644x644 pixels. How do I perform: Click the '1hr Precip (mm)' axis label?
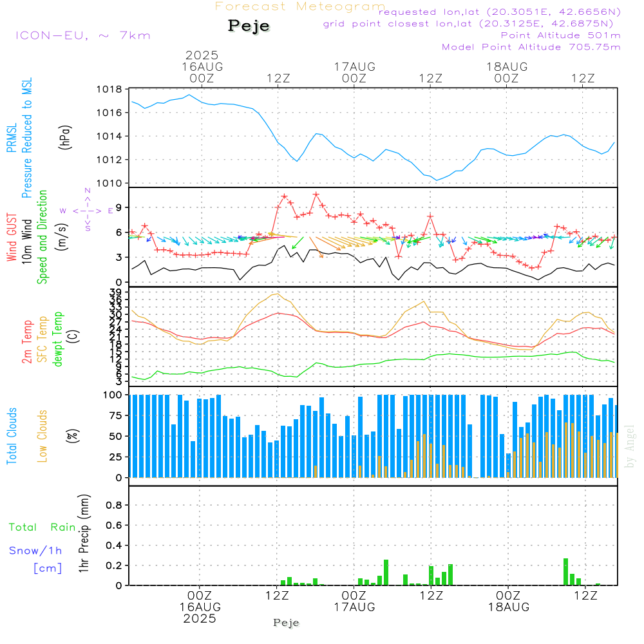coord(84,533)
